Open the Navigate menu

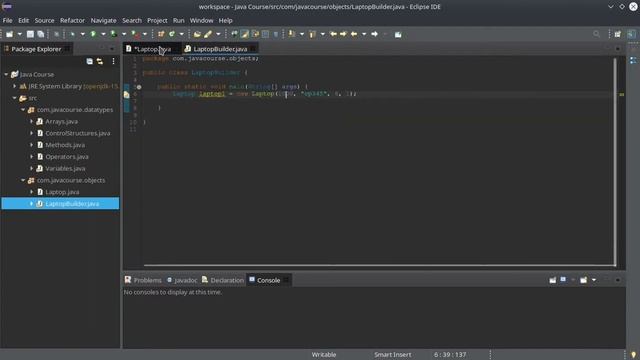coord(103,20)
